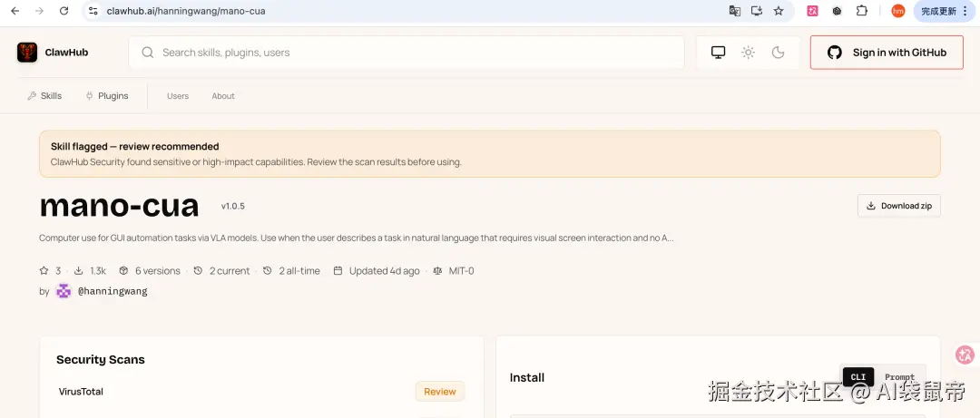Open site info icon in address bar

click(93, 11)
